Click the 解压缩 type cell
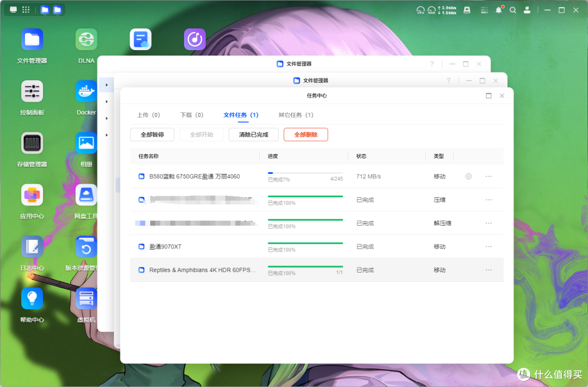The image size is (588, 387). tap(443, 223)
